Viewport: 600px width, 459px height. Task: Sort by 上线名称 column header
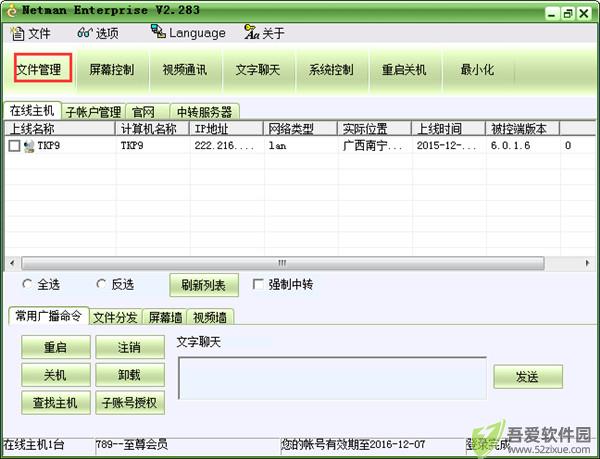60,129
